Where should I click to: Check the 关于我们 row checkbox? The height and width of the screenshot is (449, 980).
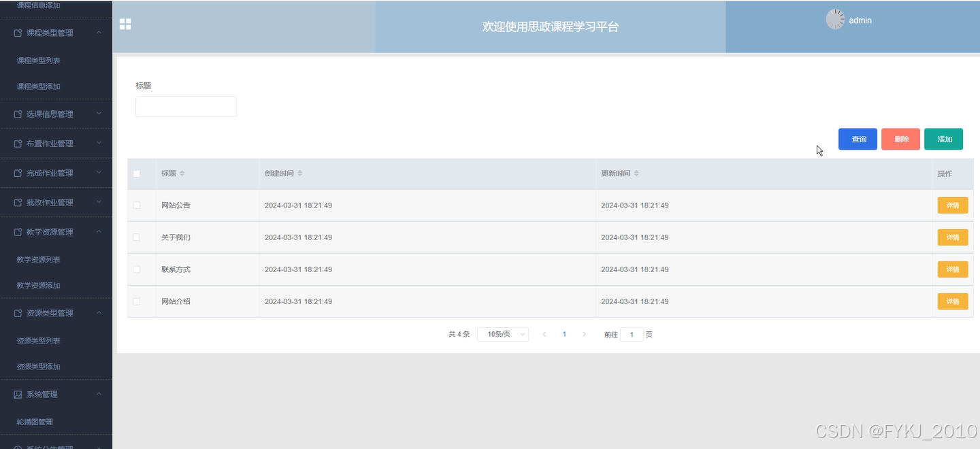click(x=137, y=237)
